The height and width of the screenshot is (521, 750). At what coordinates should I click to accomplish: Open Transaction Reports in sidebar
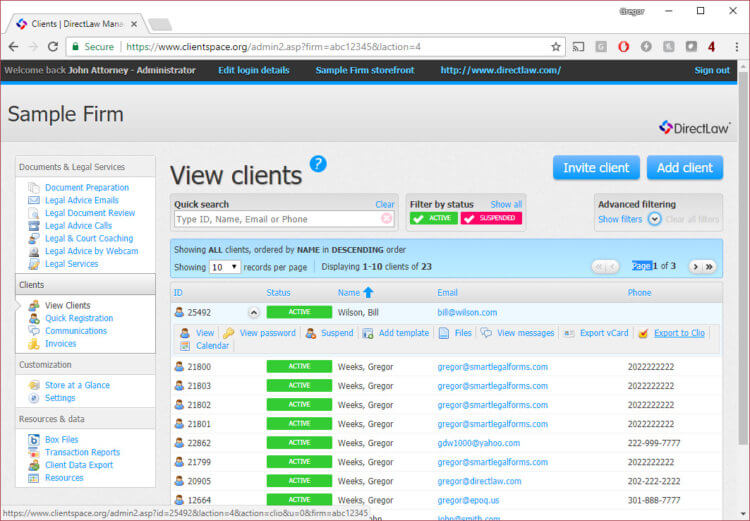click(x=82, y=452)
